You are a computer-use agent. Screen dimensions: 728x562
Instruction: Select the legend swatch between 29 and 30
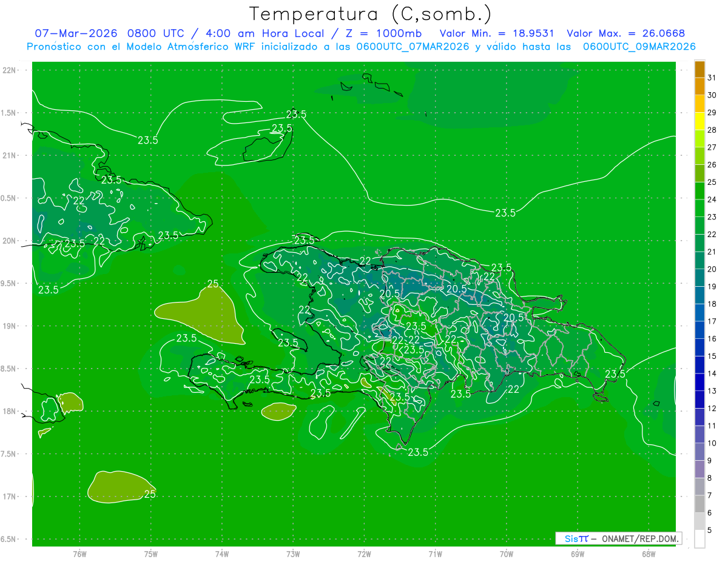[699, 104]
